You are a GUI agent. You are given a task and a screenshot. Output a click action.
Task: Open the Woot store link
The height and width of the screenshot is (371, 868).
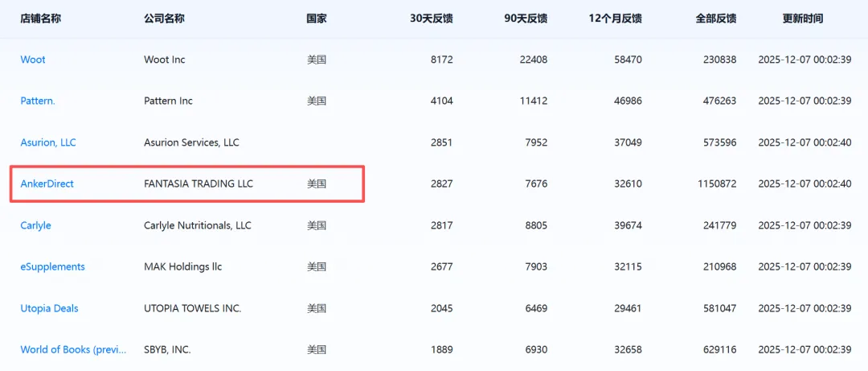[x=33, y=60]
